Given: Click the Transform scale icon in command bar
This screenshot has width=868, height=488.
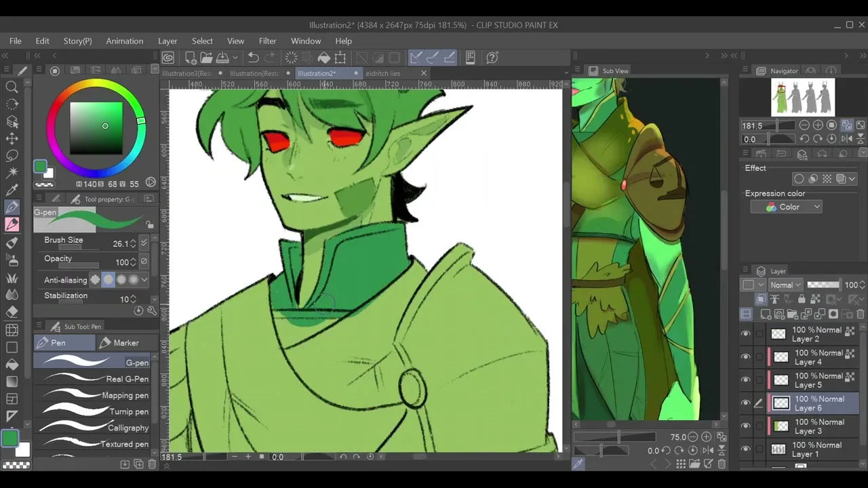Looking at the screenshot, I should 340,58.
